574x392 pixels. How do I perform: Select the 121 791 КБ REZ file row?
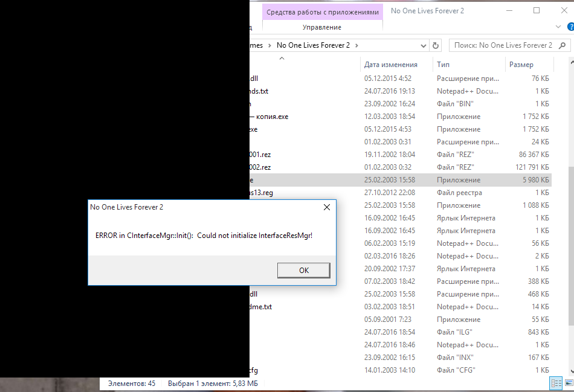click(x=401, y=167)
